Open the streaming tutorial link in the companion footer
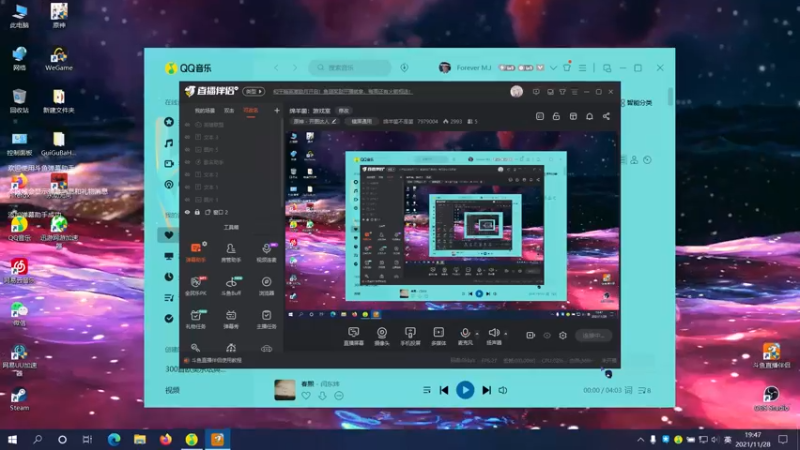Viewport: 800px width, 450px height. 217,360
